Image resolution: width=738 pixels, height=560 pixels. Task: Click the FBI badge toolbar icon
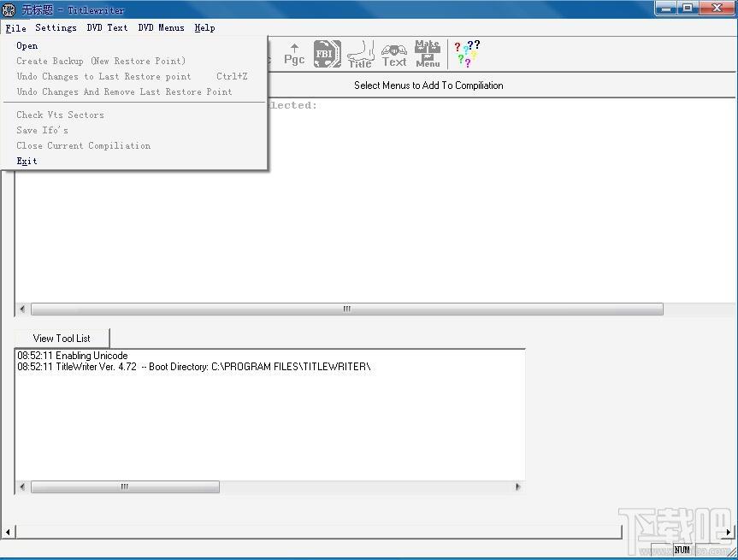[327, 54]
